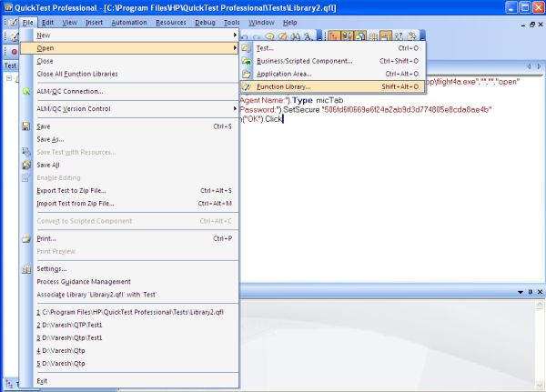Choose Application Area... in Open submenu

(x=332, y=74)
